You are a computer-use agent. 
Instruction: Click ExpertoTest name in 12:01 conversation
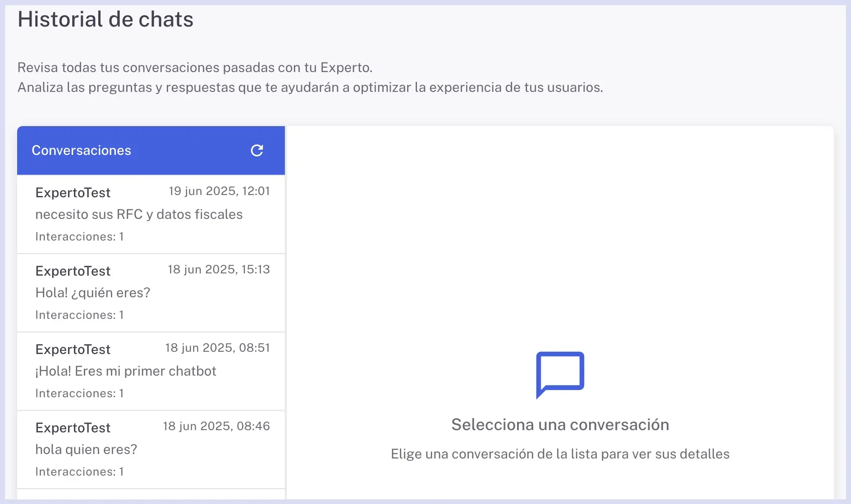tap(73, 193)
